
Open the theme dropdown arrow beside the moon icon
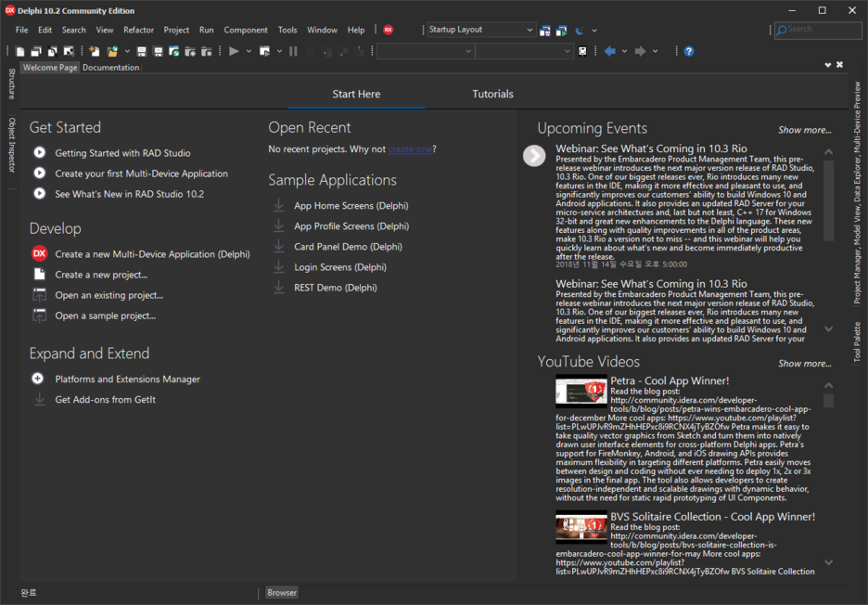[594, 31]
